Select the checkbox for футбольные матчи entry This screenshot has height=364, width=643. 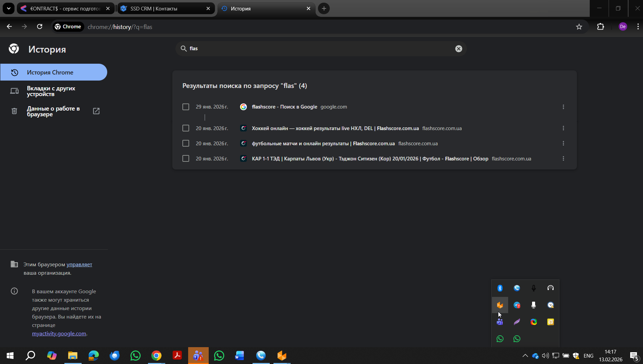point(186,143)
